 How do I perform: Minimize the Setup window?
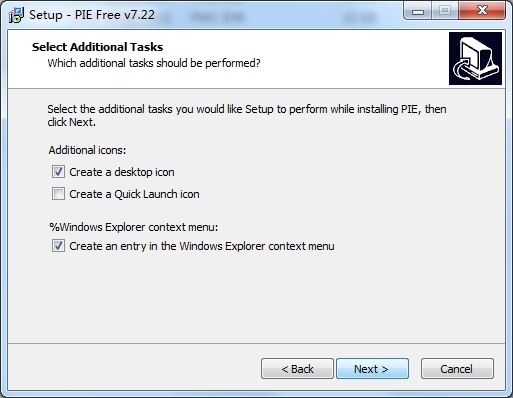tap(418, 11)
